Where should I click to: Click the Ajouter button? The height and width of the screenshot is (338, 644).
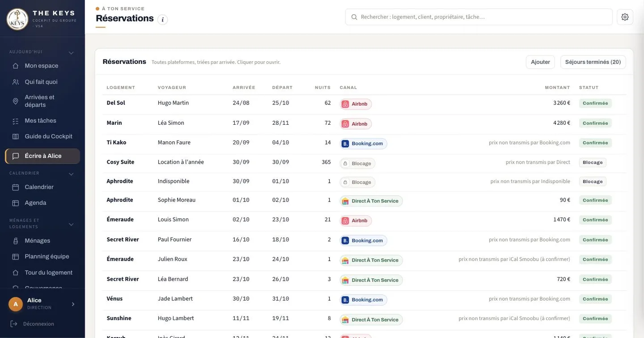point(540,62)
